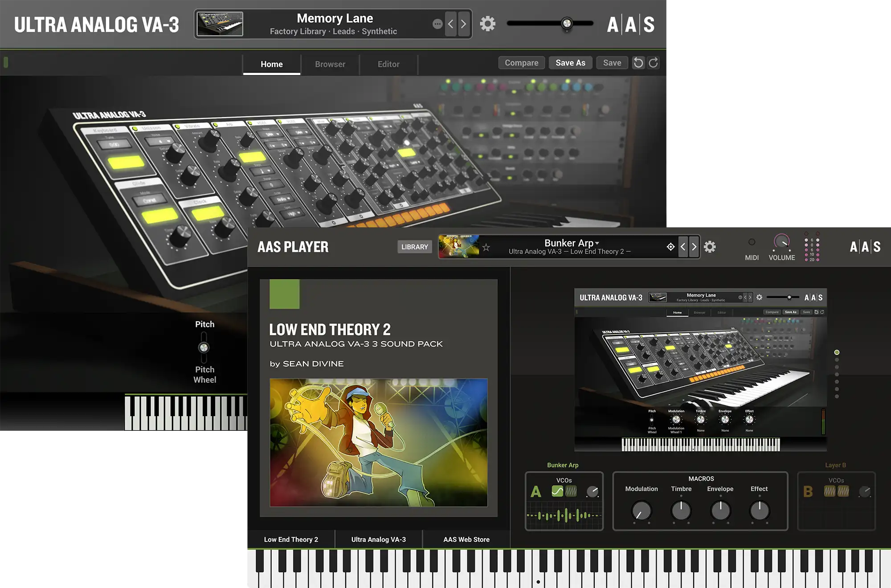Click the Pitch Wheel control
The width and height of the screenshot is (891, 588).
point(204,347)
